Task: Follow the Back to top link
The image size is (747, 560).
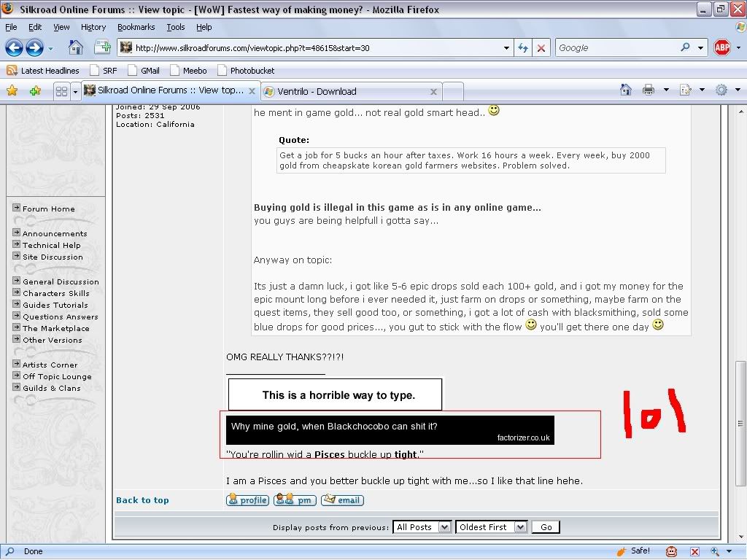Action: click(142, 500)
